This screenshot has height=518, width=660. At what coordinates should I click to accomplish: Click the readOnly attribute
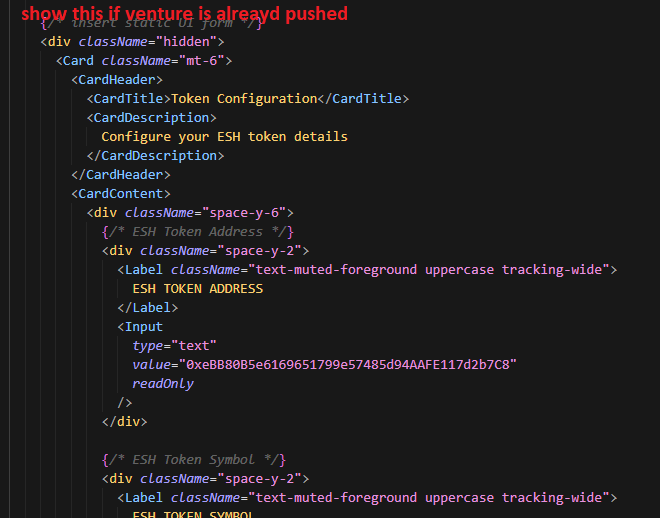click(x=163, y=384)
